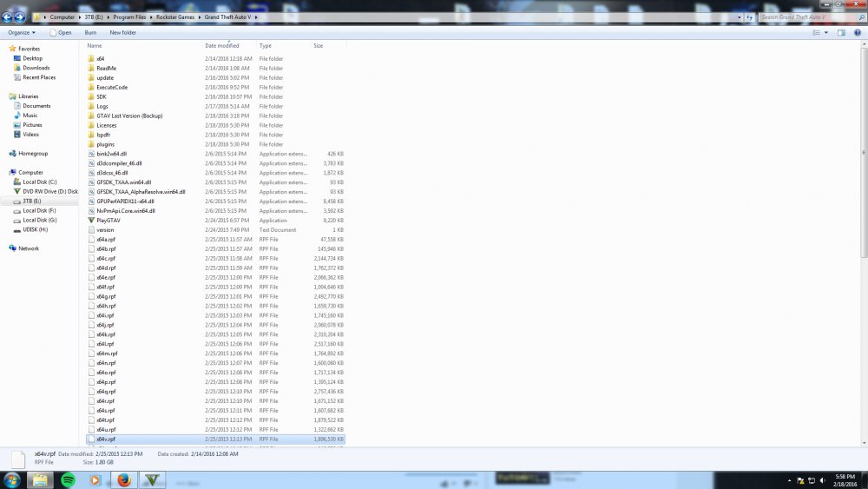Click Burn in the toolbar
868x489 pixels.
coord(90,33)
